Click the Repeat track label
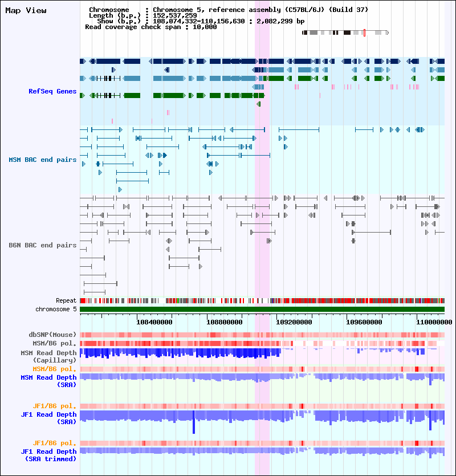The height and width of the screenshot is (476, 456). (x=66, y=300)
